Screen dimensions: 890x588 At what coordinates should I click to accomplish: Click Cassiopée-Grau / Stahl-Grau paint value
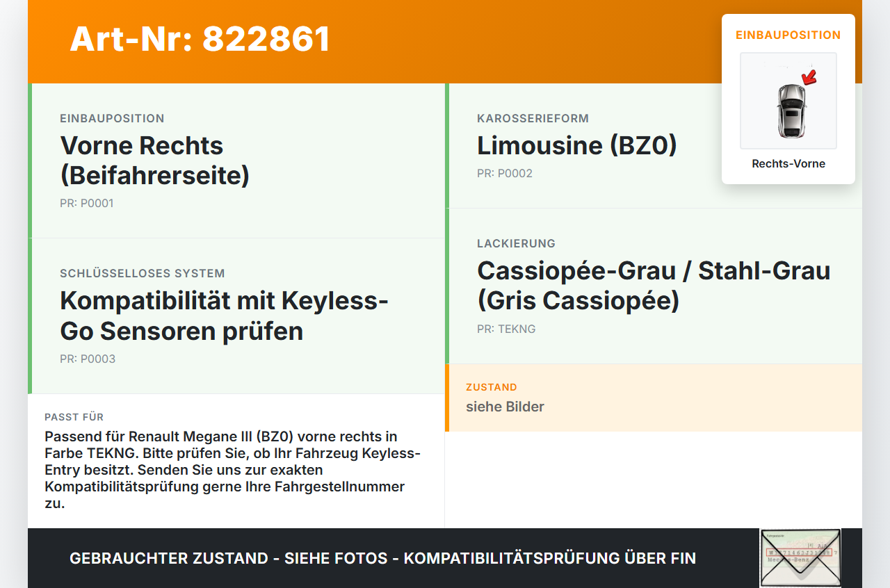coord(654,285)
